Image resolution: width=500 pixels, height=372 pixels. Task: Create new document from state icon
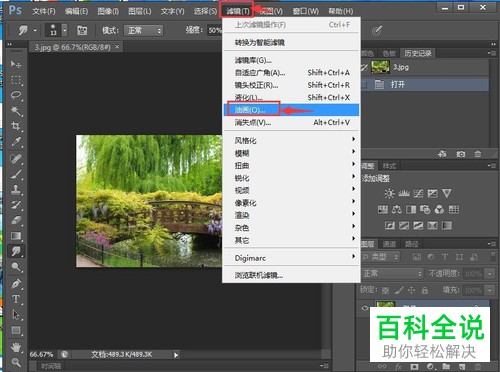click(442, 154)
